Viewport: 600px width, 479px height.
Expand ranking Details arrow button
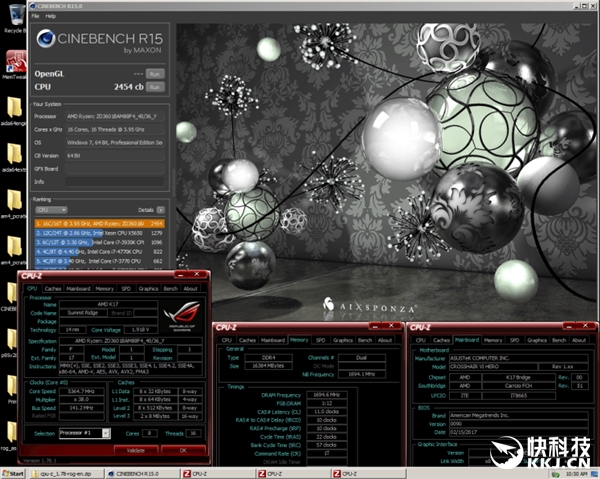pos(161,210)
